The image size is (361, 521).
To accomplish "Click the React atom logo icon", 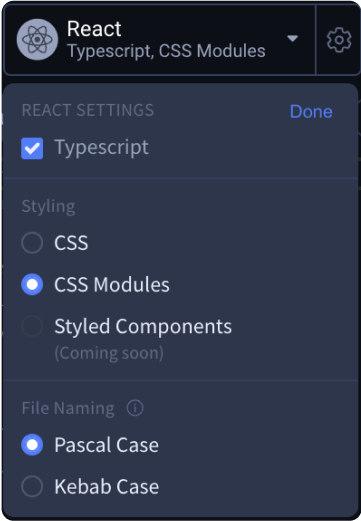I will pos(37,40).
